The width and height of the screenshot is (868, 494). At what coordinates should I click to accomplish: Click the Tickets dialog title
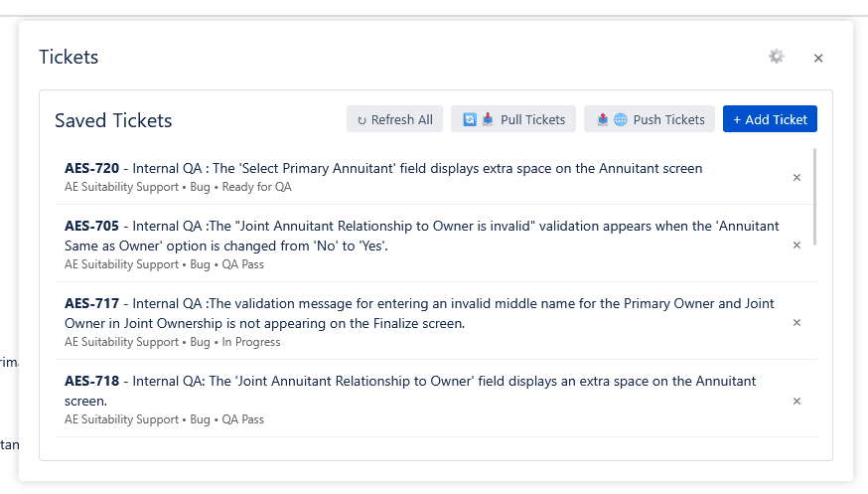pyautogui.click(x=69, y=57)
